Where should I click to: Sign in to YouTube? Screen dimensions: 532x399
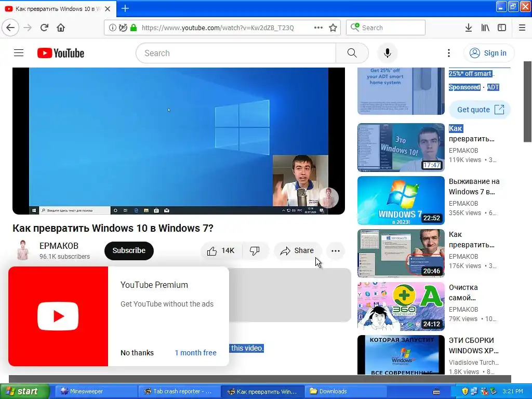click(488, 53)
